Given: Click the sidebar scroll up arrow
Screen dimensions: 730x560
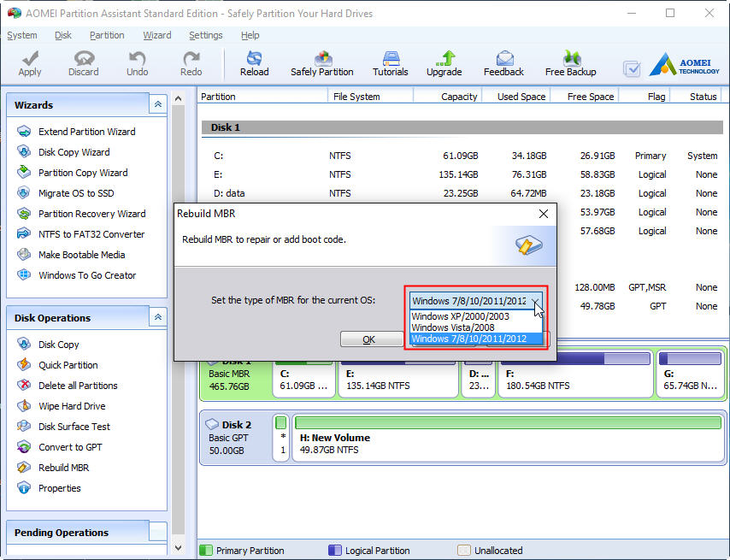Looking at the screenshot, I should click(x=178, y=98).
